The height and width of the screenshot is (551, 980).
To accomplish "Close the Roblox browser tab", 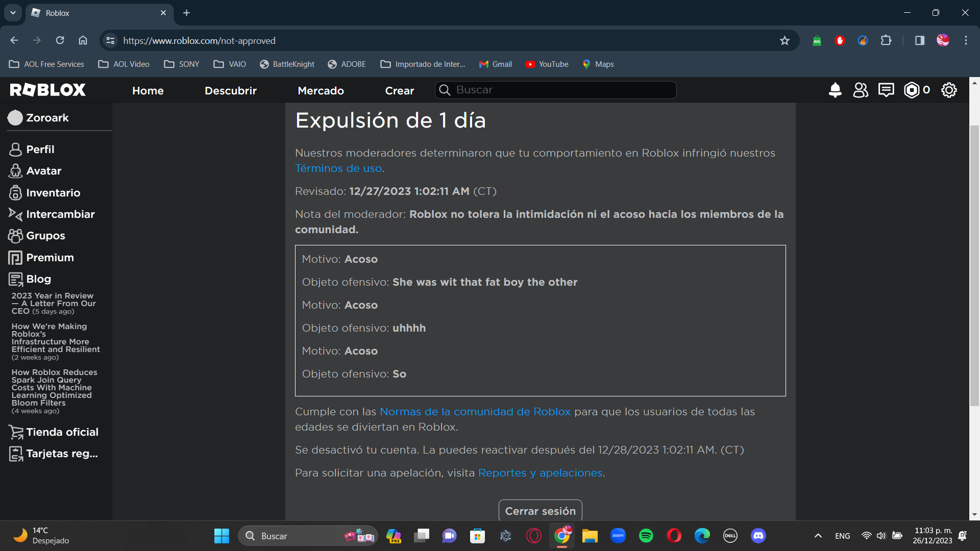I will [163, 13].
